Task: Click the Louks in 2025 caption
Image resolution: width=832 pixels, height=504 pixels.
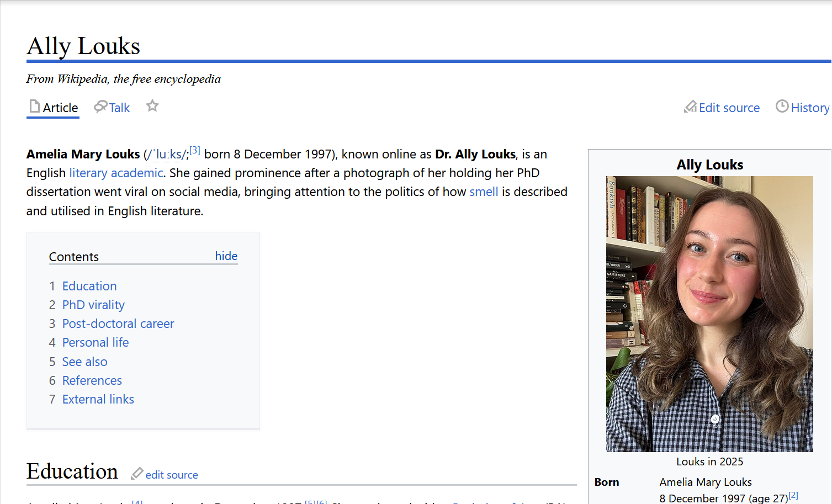Action: (709, 461)
